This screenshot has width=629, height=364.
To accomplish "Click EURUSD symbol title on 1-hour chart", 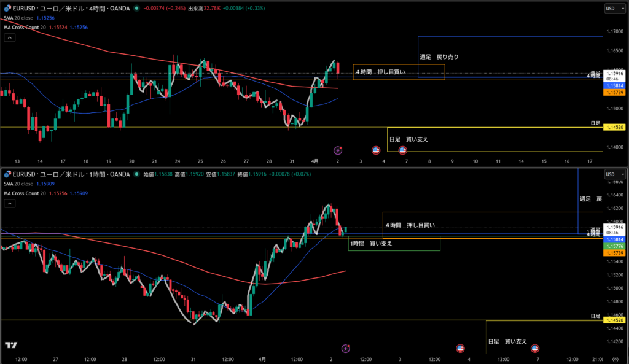I will tap(61, 174).
